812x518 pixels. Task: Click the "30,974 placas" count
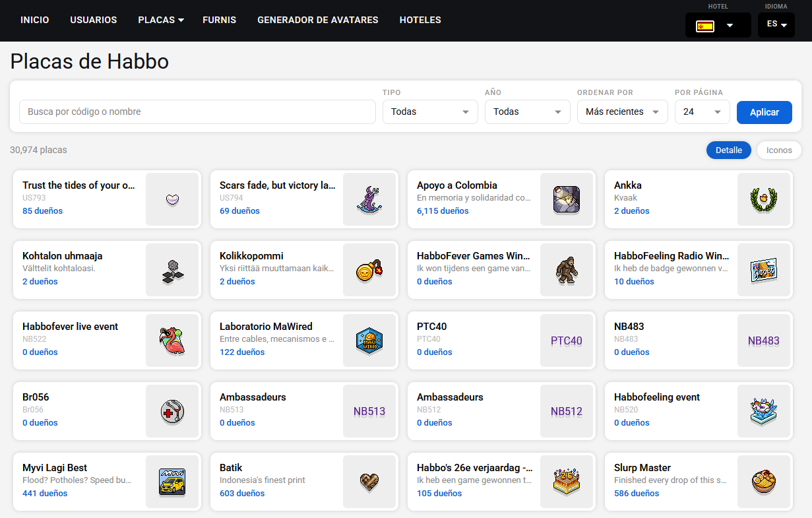pos(38,150)
